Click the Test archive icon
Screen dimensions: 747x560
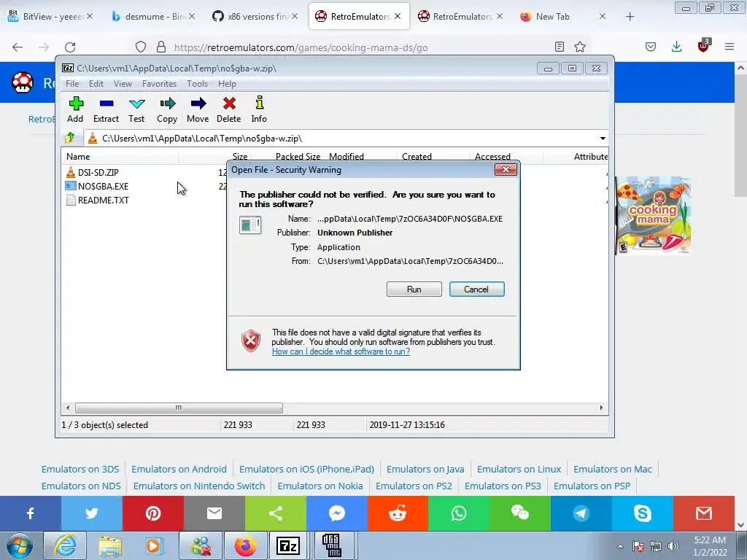click(x=136, y=110)
